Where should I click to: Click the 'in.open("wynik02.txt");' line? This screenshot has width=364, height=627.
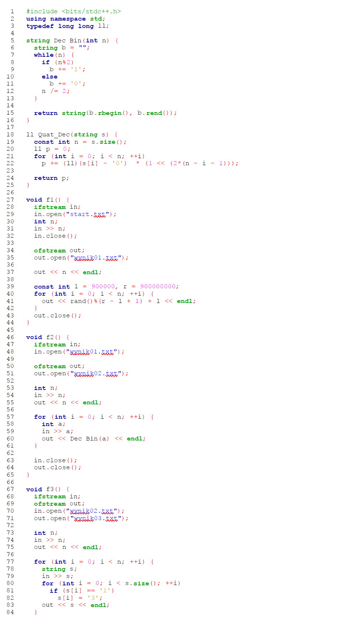pos(79,511)
